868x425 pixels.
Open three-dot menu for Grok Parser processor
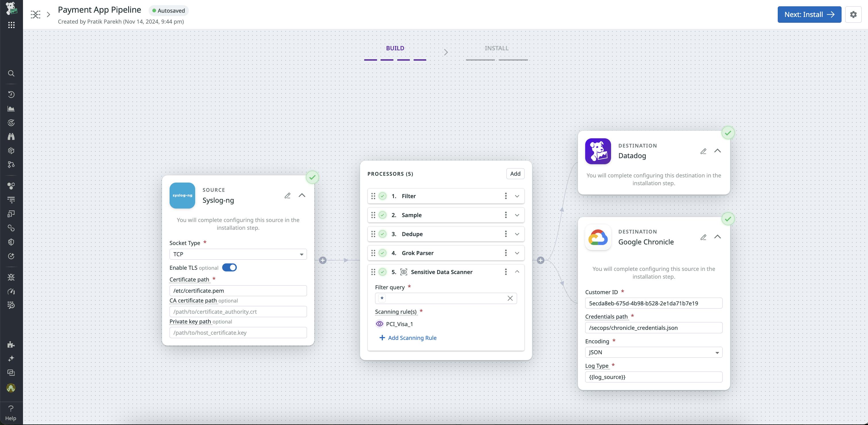pos(506,253)
